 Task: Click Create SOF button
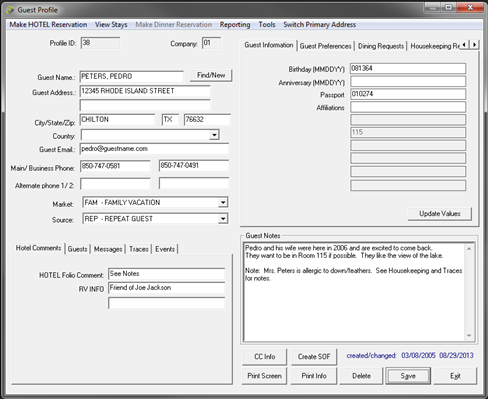[x=314, y=357]
